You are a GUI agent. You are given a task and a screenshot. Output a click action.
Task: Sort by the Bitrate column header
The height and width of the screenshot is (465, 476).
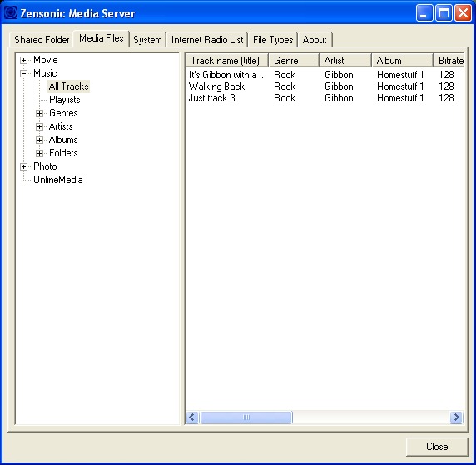pyautogui.click(x=449, y=61)
